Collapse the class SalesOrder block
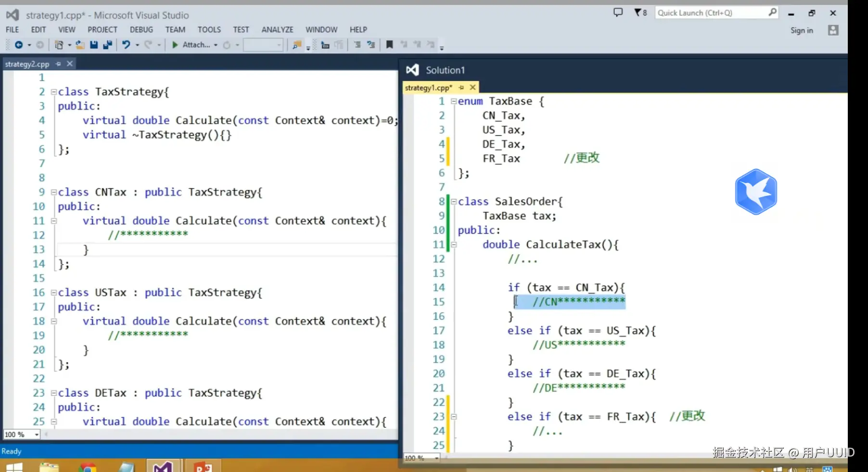This screenshot has height=472, width=868. coord(454,201)
